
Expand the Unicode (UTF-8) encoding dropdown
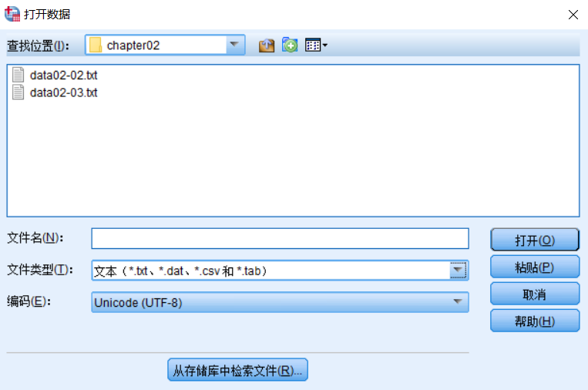(x=280, y=302)
